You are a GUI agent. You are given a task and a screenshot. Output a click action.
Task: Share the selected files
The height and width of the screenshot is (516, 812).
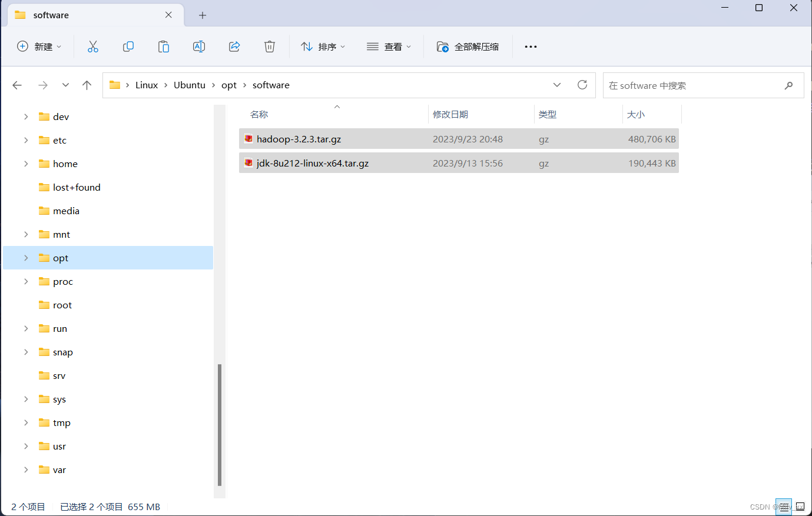(234, 46)
